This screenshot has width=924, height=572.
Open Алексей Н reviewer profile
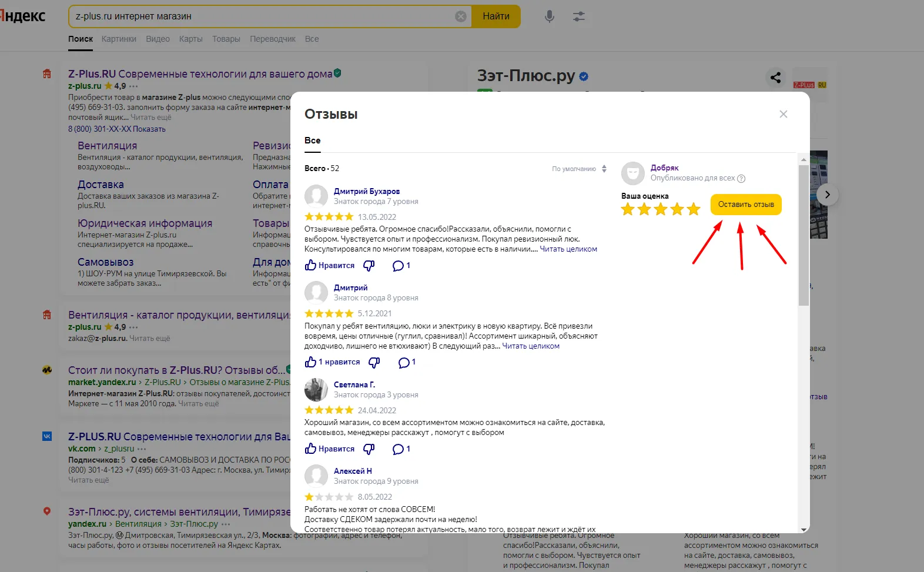(x=353, y=471)
